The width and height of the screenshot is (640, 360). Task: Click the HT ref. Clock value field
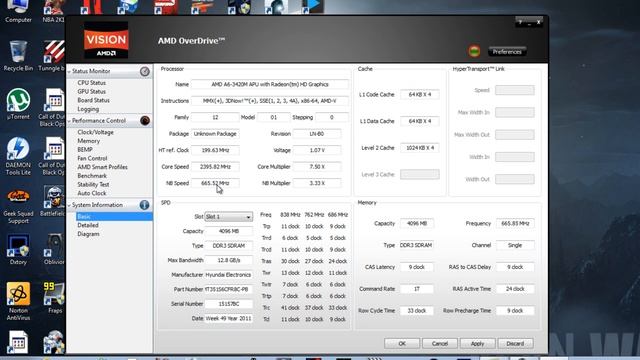tap(215, 150)
